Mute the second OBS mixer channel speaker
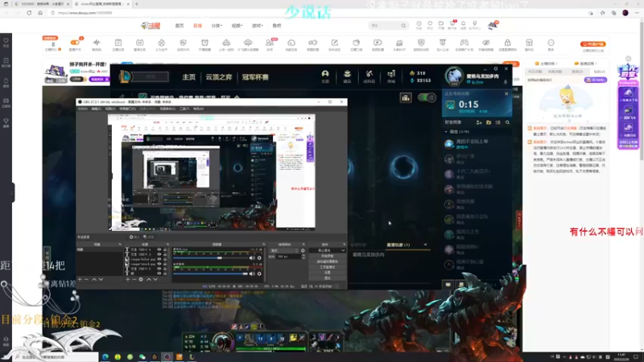The width and height of the screenshot is (644, 362). pos(252,274)
